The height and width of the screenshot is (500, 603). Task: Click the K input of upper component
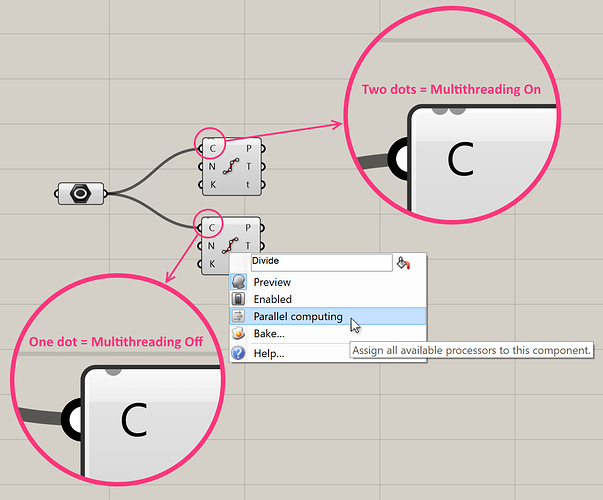click(x=211, y=184)
